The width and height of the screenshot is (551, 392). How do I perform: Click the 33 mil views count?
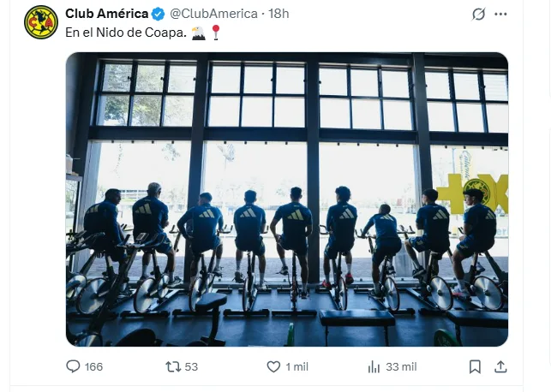point(401,366)
